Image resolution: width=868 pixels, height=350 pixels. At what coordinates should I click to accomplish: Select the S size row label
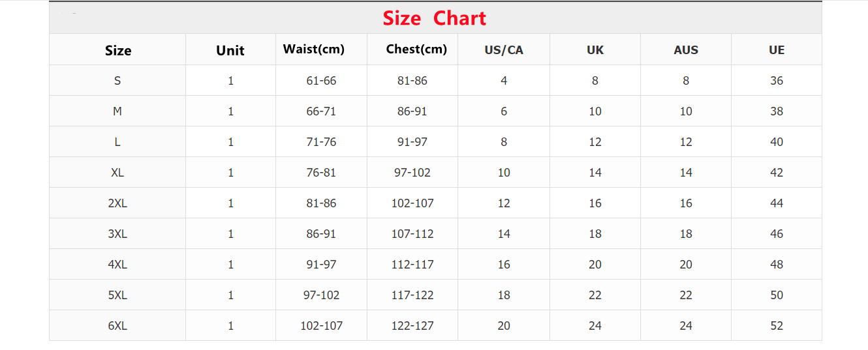117,81
